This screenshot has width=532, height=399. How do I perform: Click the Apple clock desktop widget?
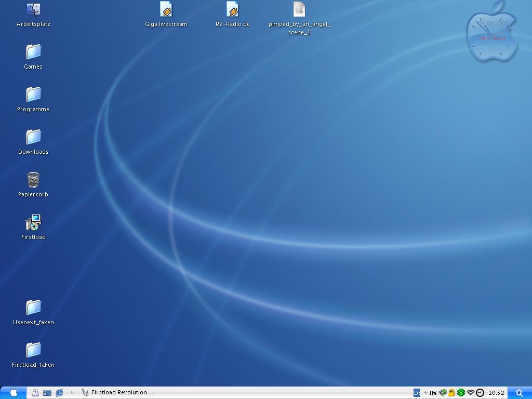[493, 32]
